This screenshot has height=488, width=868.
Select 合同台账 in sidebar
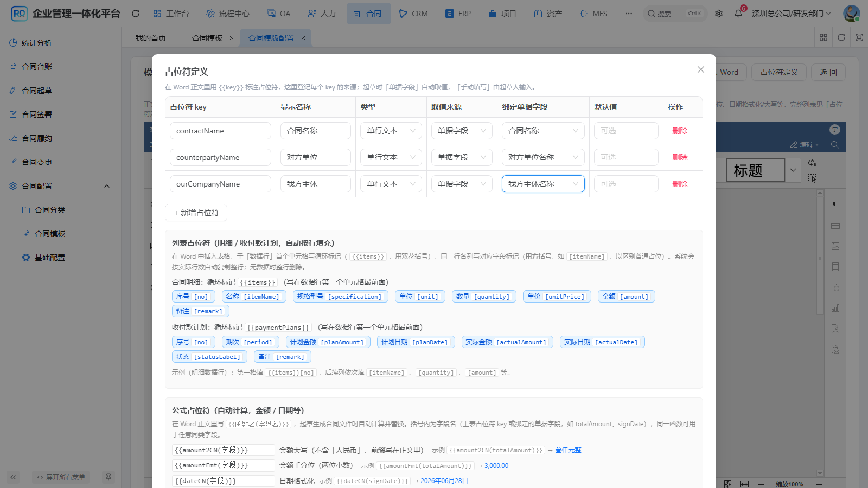coord(60,67)
